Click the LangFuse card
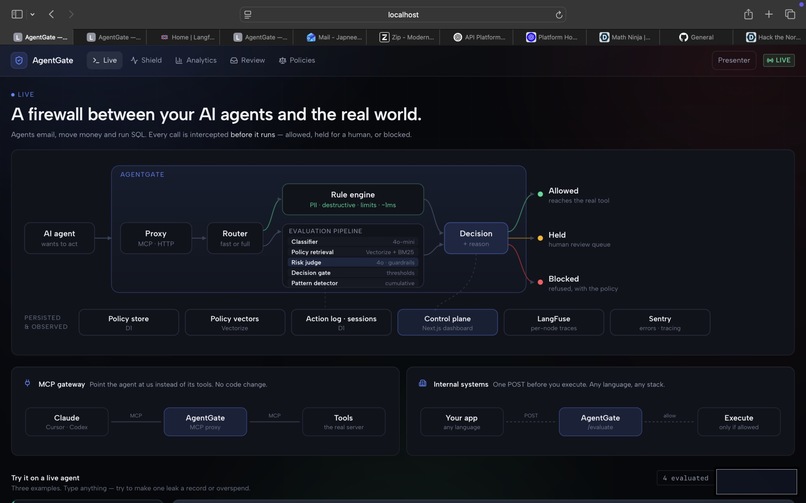 [x=554, y=322]
